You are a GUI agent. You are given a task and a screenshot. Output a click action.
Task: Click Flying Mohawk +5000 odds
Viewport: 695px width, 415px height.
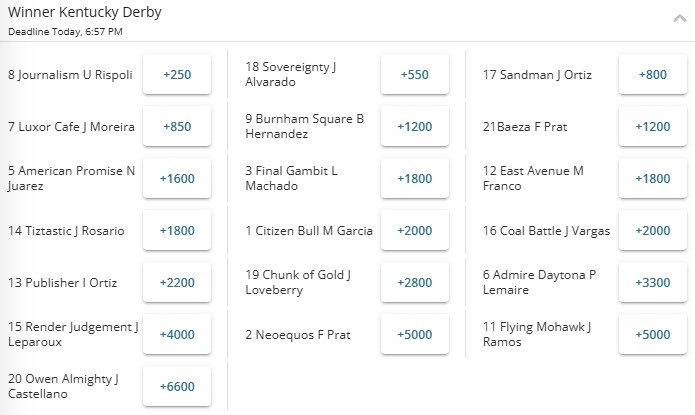[x=652, y=335]
